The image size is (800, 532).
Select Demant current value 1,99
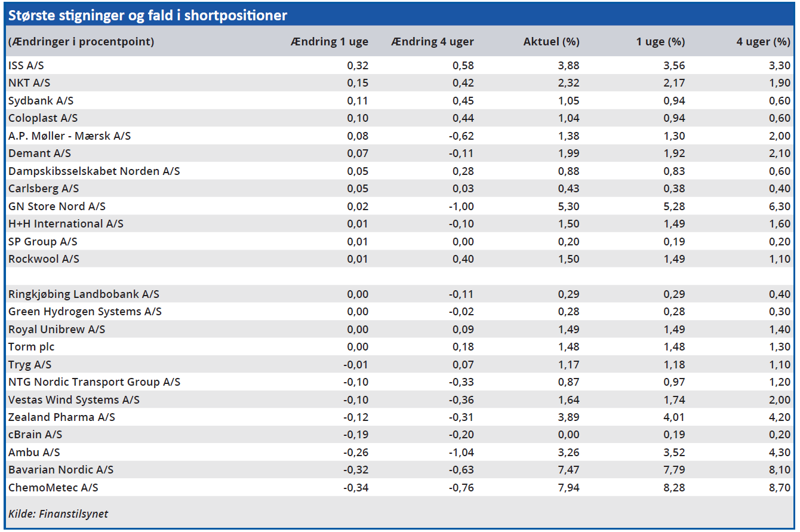click(568, 153)
